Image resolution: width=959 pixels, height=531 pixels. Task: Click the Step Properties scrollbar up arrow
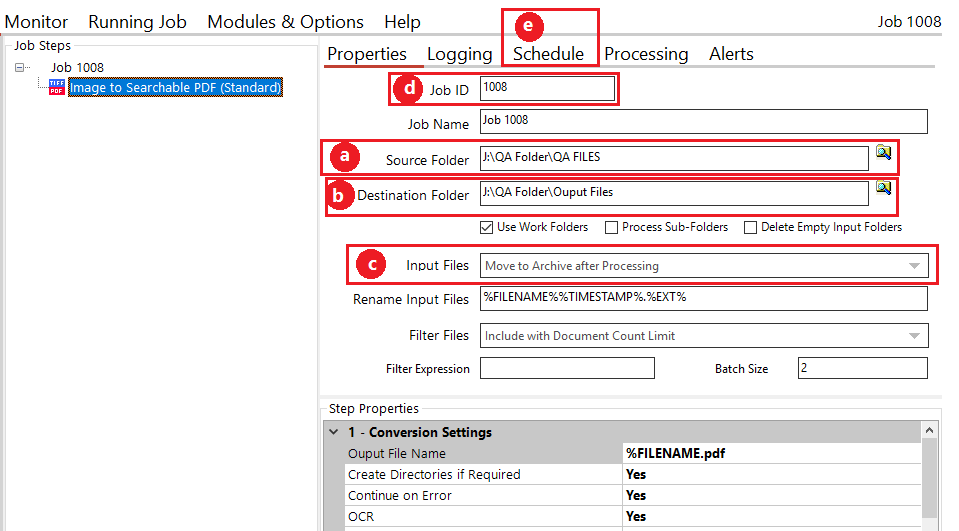[x=929, y=431]
